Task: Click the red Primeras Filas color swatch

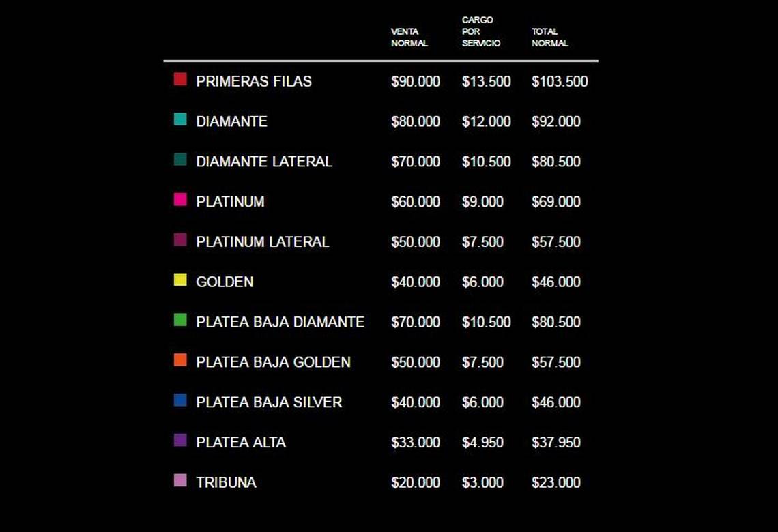Action: click(180, 79)
